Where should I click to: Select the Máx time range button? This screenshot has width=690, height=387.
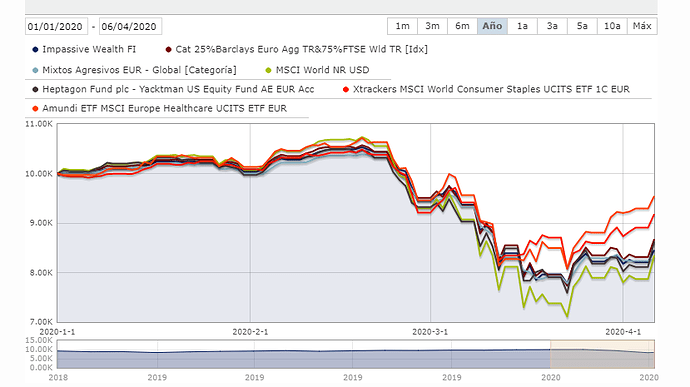pos(642,26)
